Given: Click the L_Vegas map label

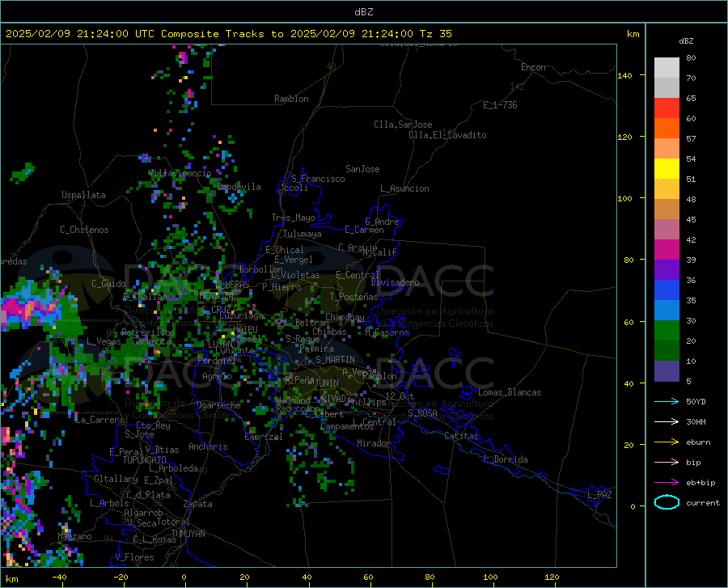Looking at the screenshot, I should click(104, 341).
